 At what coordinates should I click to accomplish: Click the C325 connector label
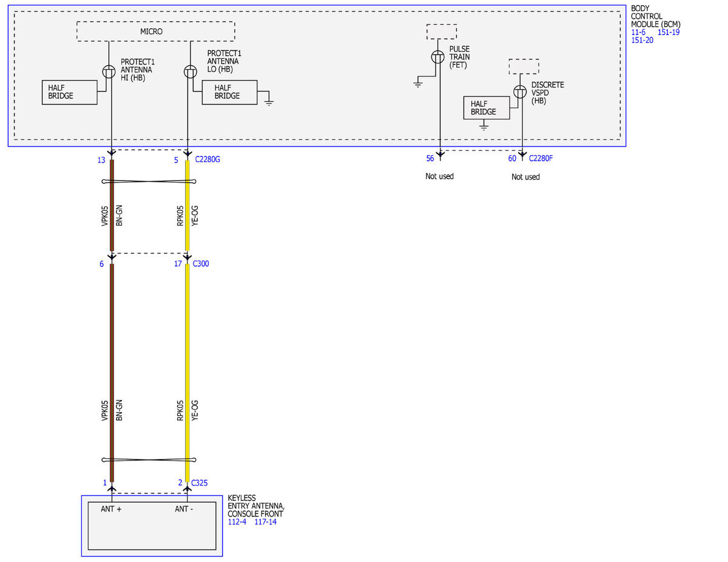tap(200, 483)
